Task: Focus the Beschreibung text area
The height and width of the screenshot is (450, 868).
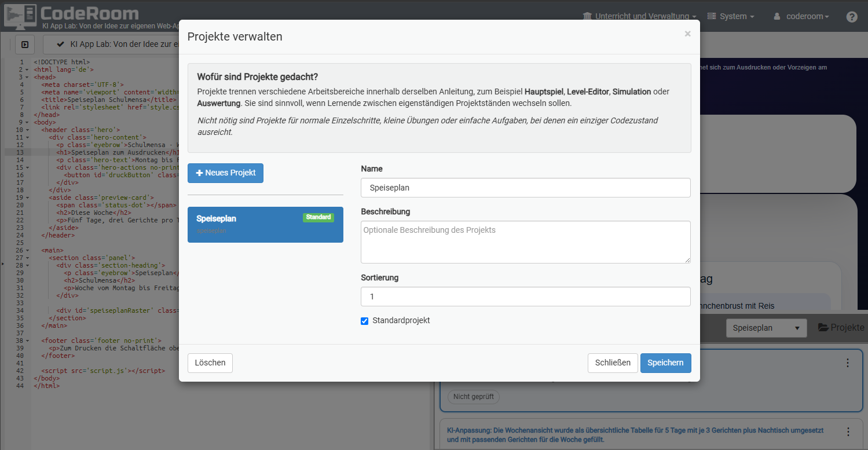Action: coord(525,242)
